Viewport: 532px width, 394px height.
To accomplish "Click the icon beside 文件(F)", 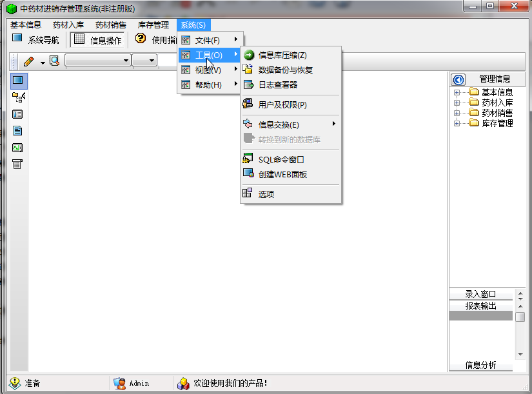I will click(x=186, y=41).
